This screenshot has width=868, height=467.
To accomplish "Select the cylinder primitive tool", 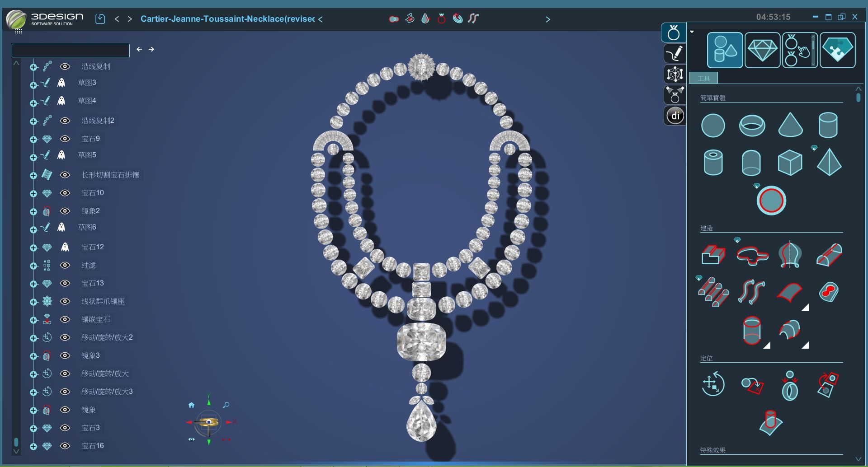I will pyautogui.click(x=828, y=125).
